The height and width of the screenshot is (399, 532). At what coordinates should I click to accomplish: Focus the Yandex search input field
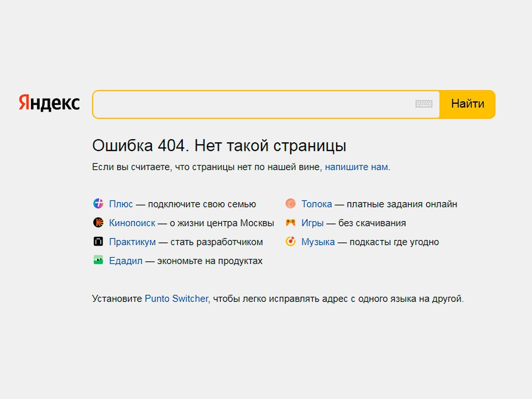[266, 104]
